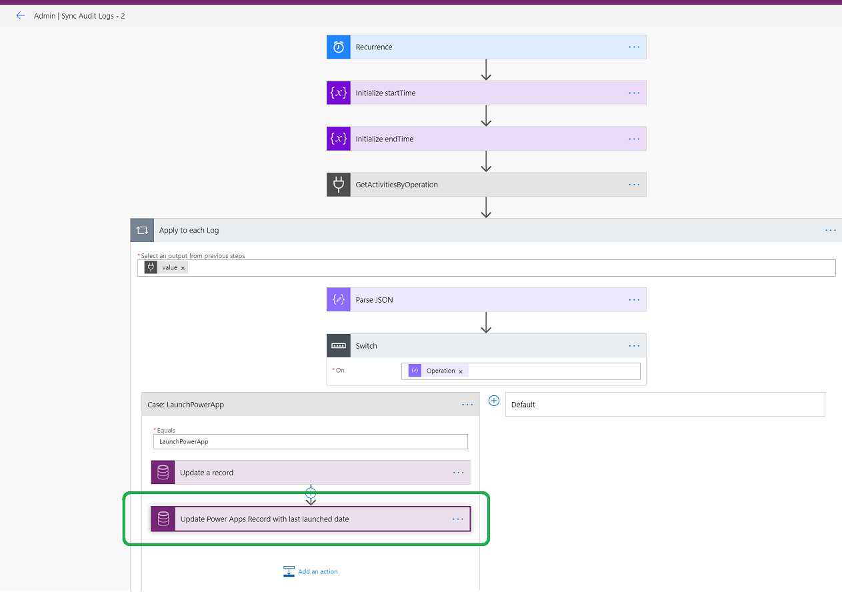Click the insert step arrow between record actions
This screenshot has height=616, width=842.
(x=311, y=495)
